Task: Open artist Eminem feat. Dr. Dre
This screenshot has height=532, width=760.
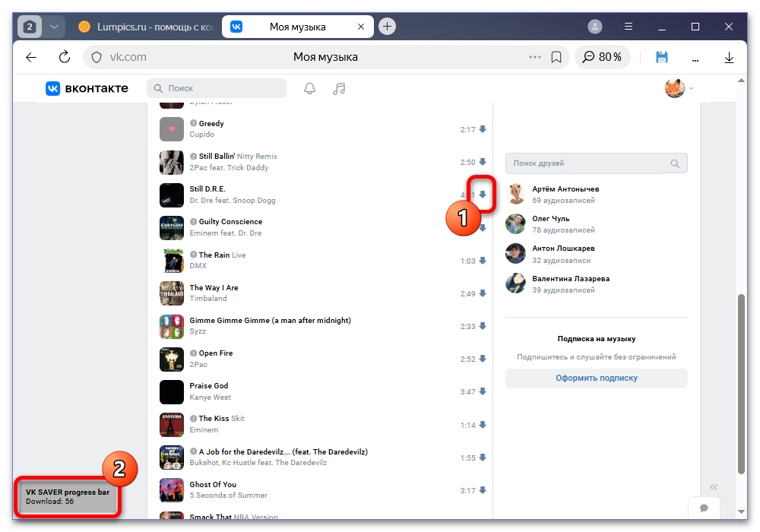Action: (226, 233)
